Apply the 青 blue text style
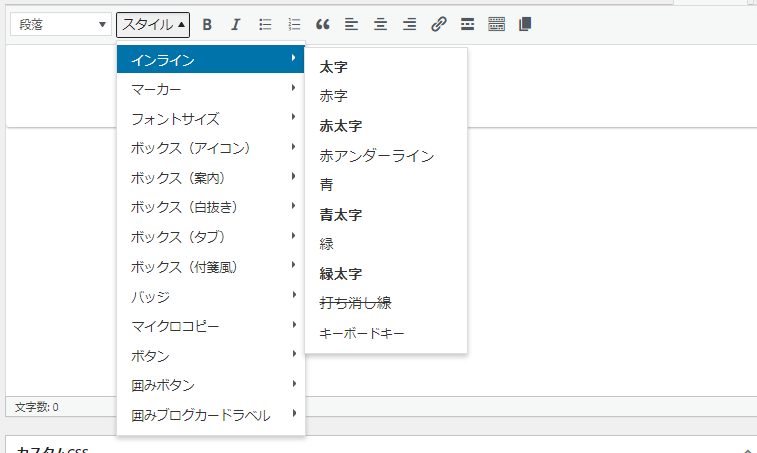757x453 pixels. point(386,184)
